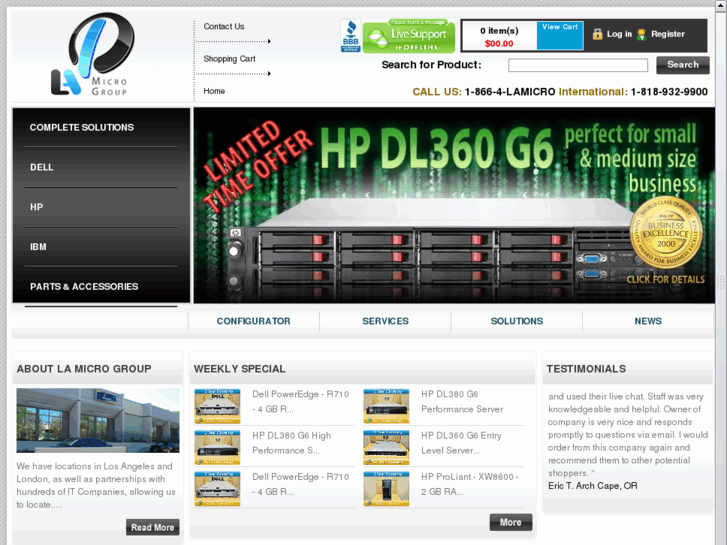Click the Live Support offline badge
727x545 pixels.
(409, 36)
